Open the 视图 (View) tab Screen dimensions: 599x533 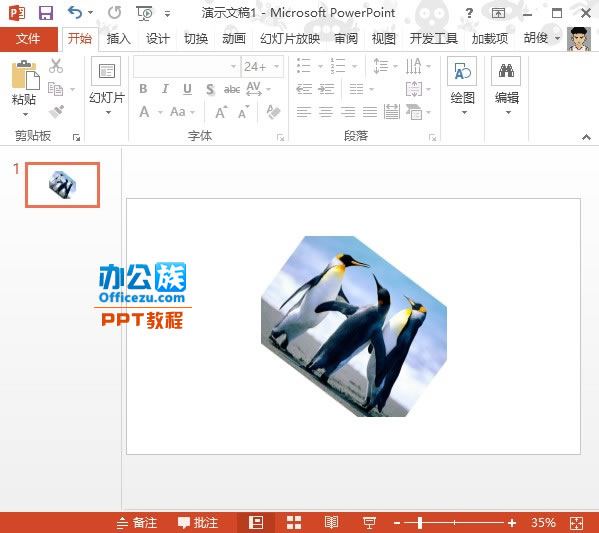384,39
